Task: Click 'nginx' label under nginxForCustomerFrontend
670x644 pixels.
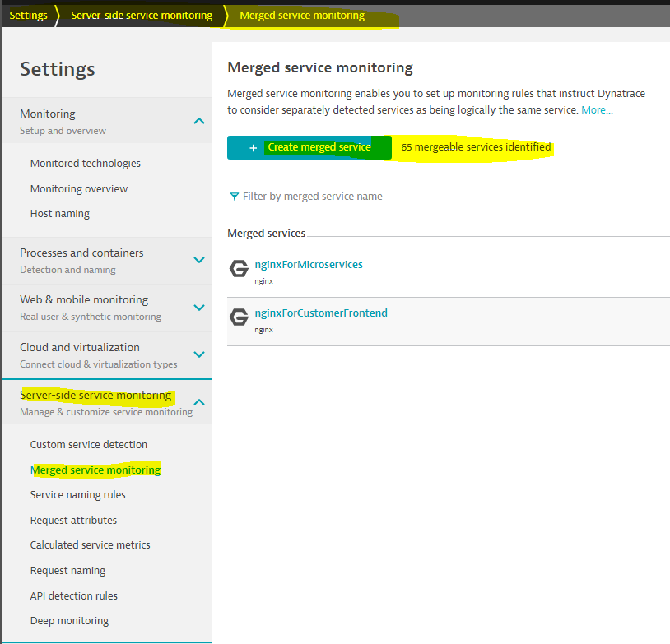Action: pyautogui.click(x=263, y=330)
